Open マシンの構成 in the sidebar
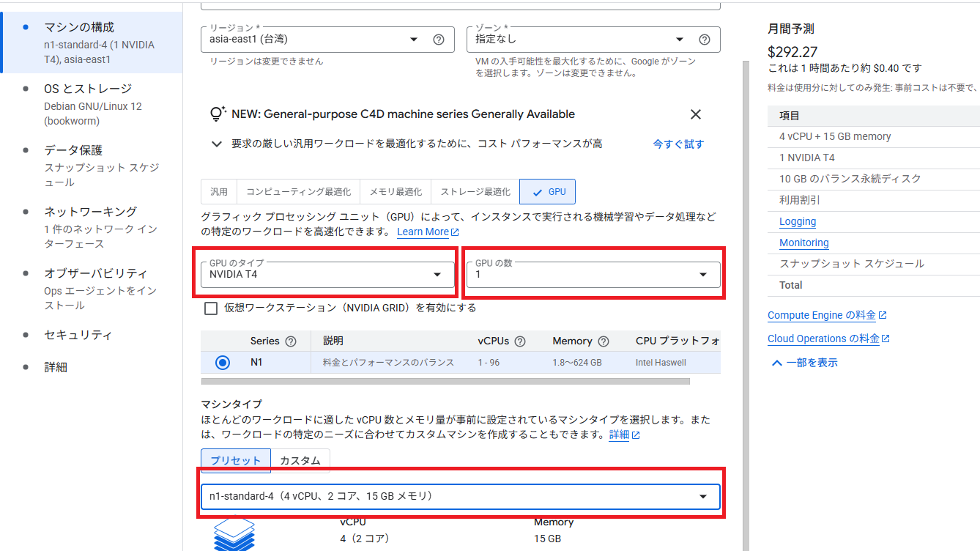 tap(92, 42)
